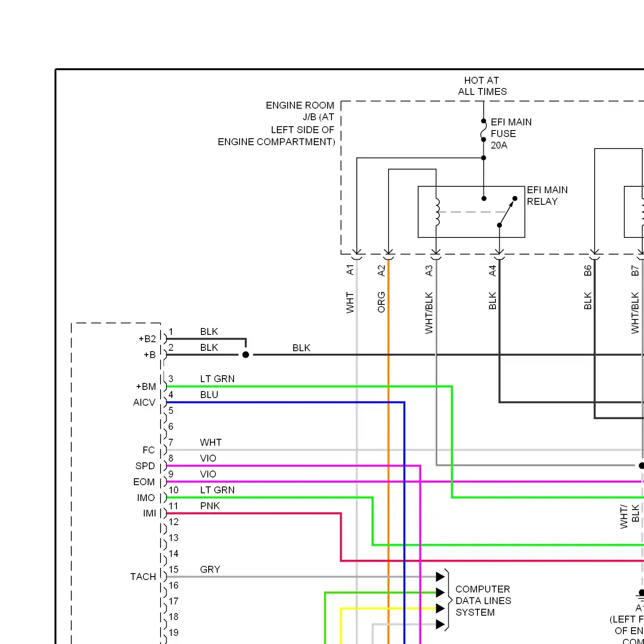Click the LT GRN label on pin 3 wire
Viewport: 644px width, 644px height.
click(217, 379)
